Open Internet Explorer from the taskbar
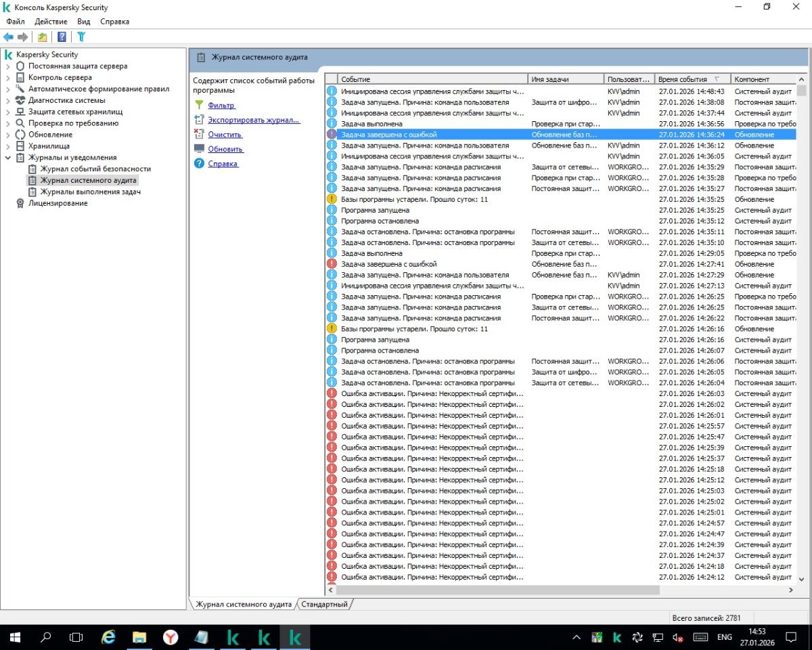Viewport: 812px width, 650px height. 108,637
